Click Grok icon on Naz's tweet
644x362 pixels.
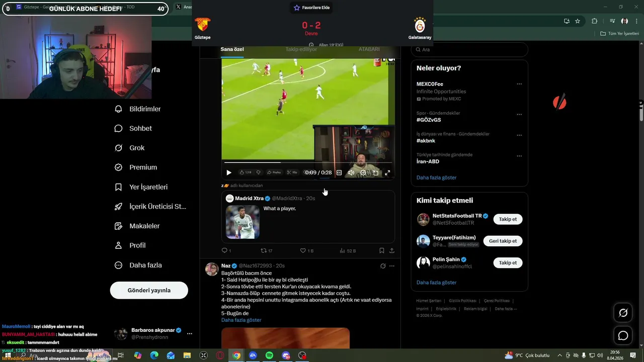tap(383, 266)
